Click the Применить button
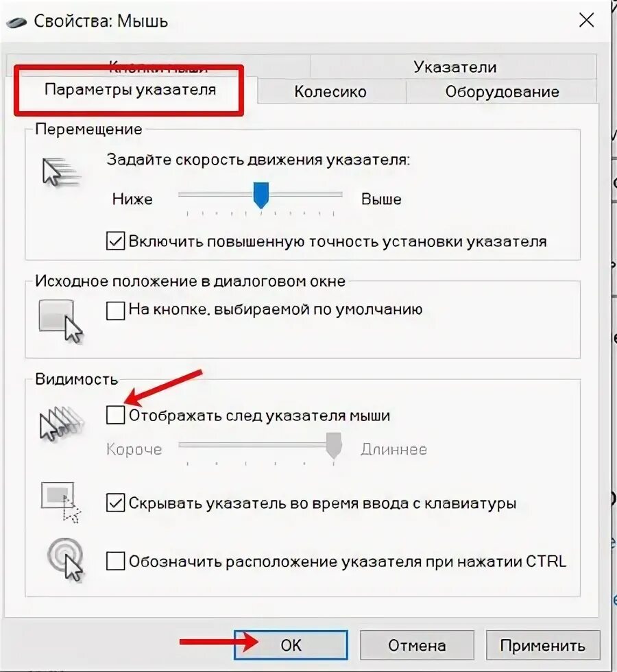 tap(543, 645)
